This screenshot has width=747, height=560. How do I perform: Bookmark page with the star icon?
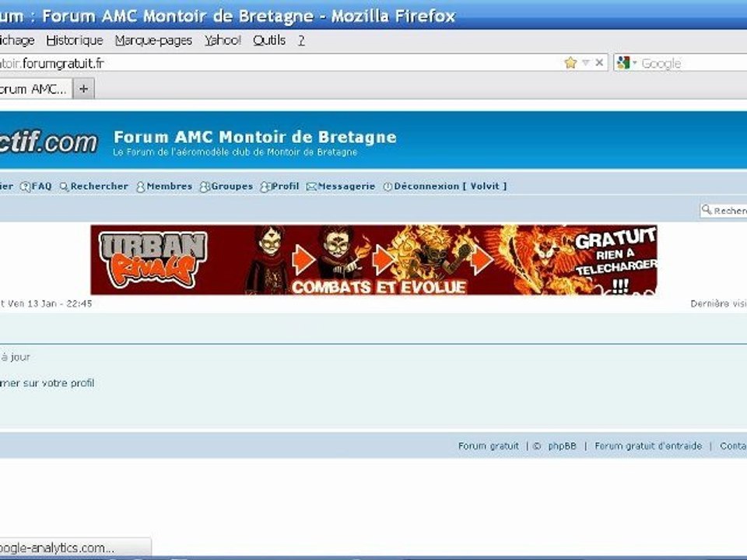coord(570,63)
